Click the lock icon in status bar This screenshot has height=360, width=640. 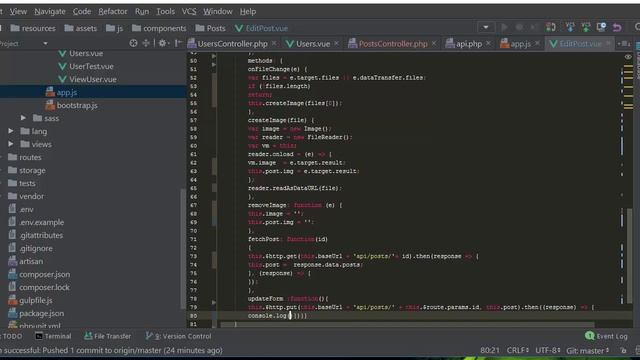(x=623, y=350)
